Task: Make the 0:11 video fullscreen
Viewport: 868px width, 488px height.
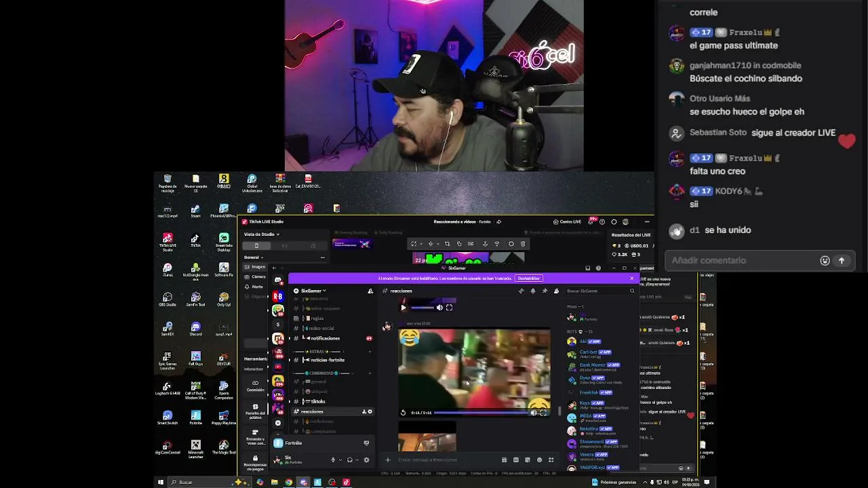Action: pos(542,413)
